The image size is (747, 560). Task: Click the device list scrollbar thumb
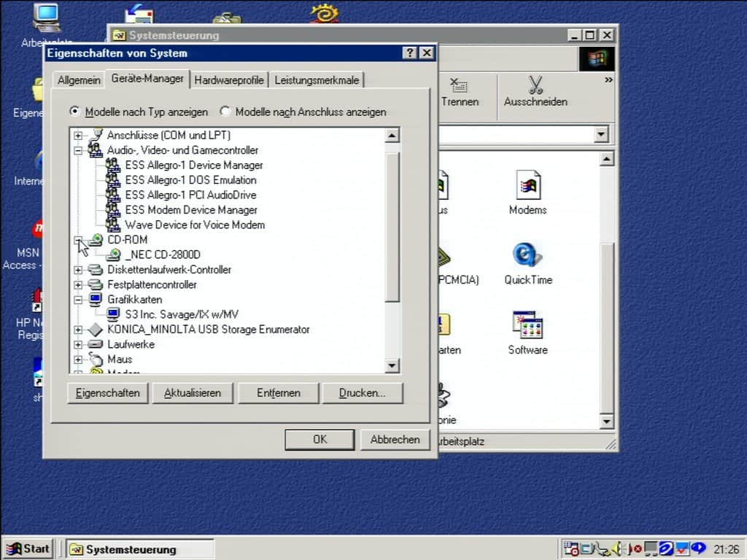(392, 227)
